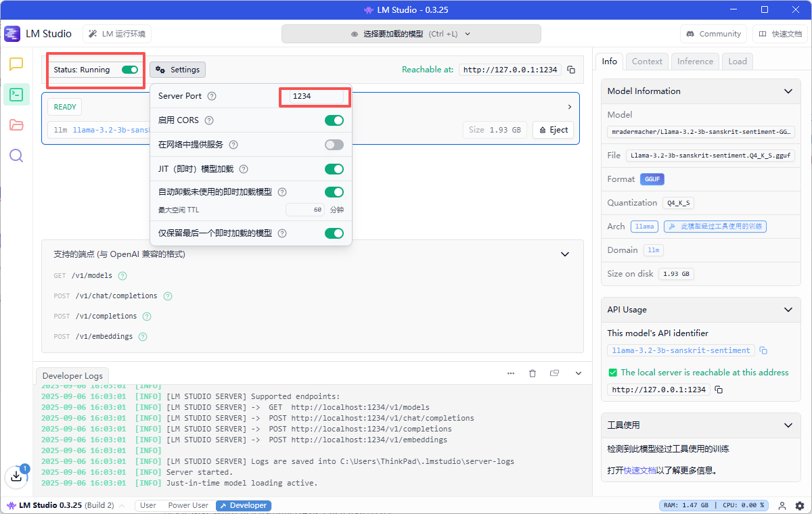Viewport: 812px width, 514px height.
Task: Select the Power User mode
Action: point(188,505)
